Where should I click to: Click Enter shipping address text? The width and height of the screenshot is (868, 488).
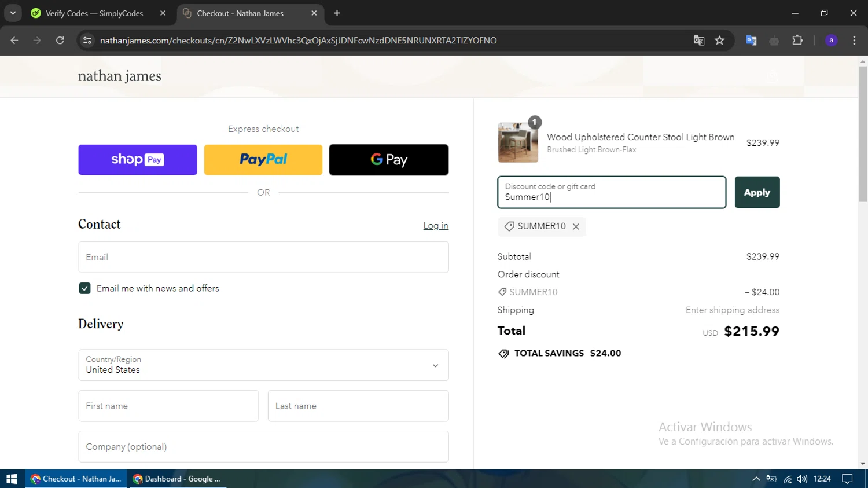733,310
